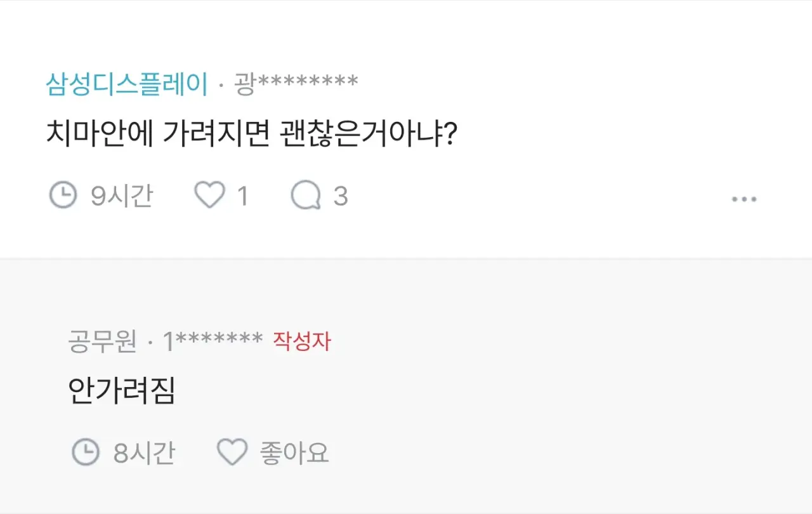The width and height of the screenshot is (812, 514).
Task: Open the 광******** user profile
Action: click(x=296, y=83)
